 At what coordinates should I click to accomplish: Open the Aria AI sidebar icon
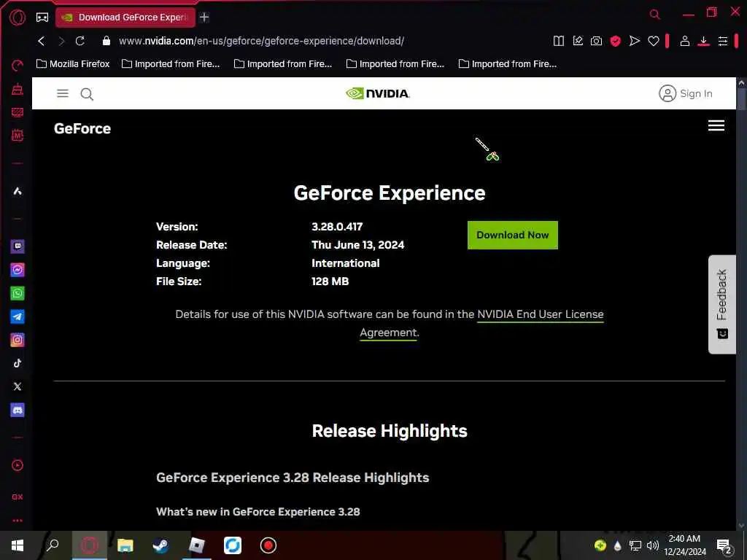coord(18,192)
